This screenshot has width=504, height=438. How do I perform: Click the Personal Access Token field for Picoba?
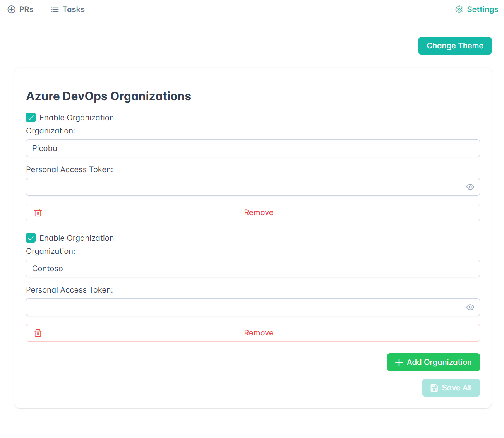pos(244,187)
